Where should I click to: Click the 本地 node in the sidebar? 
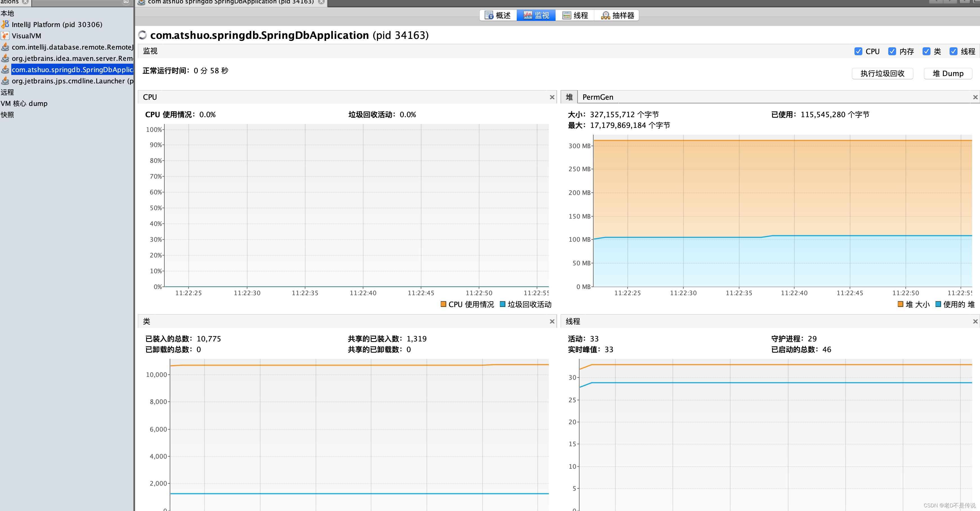(x=7, y=13)
